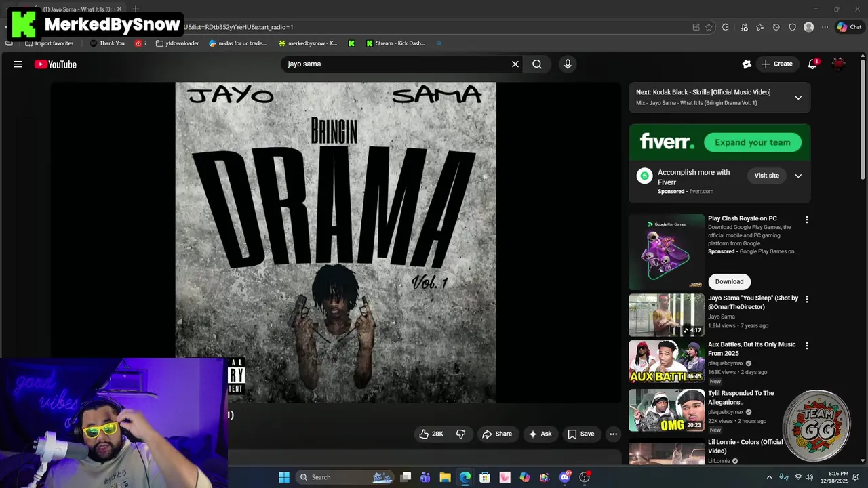The height and width of the screenshot is (488, 868).
Task: Save the video to a playlist
Action: point(580,434)
